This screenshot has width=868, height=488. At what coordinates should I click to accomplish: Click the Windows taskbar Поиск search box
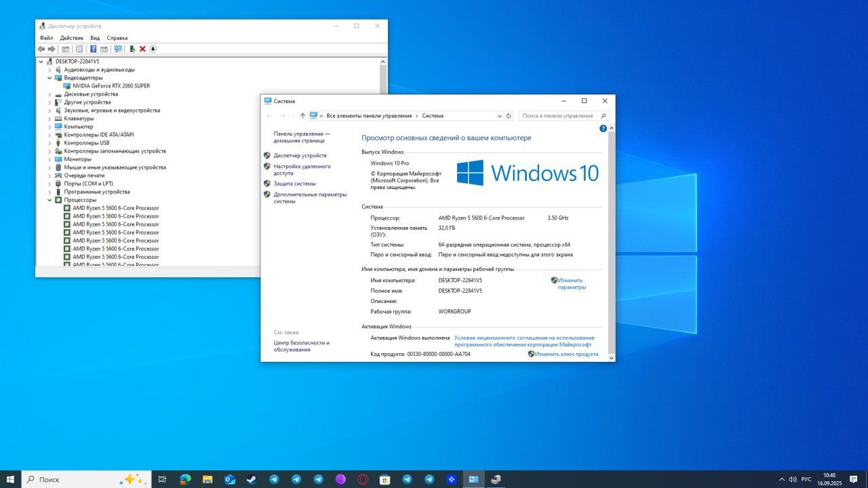point(86,479)
